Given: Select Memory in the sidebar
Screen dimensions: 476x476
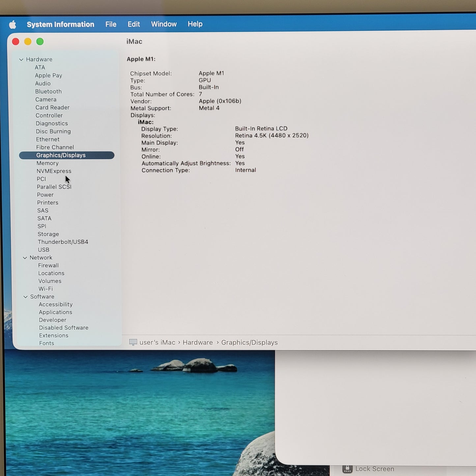Looking at the screenshot, I should 47,163.
